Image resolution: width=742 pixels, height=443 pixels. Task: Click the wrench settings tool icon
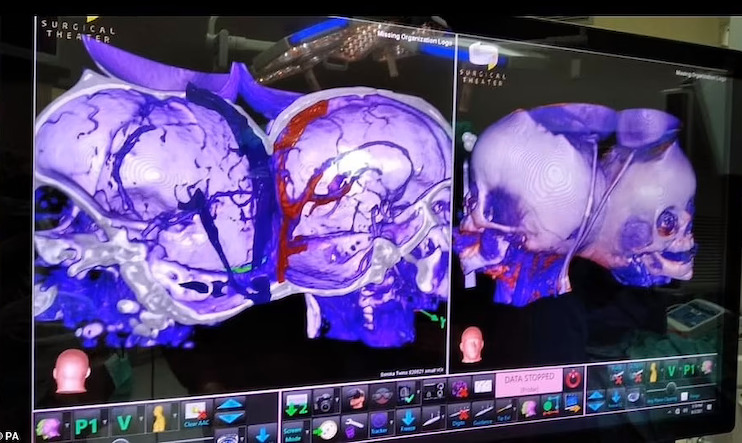(x=353, y=427)
